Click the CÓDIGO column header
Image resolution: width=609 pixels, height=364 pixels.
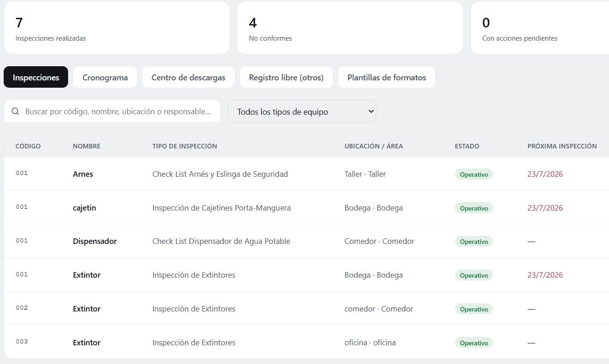tap(28, 146)
